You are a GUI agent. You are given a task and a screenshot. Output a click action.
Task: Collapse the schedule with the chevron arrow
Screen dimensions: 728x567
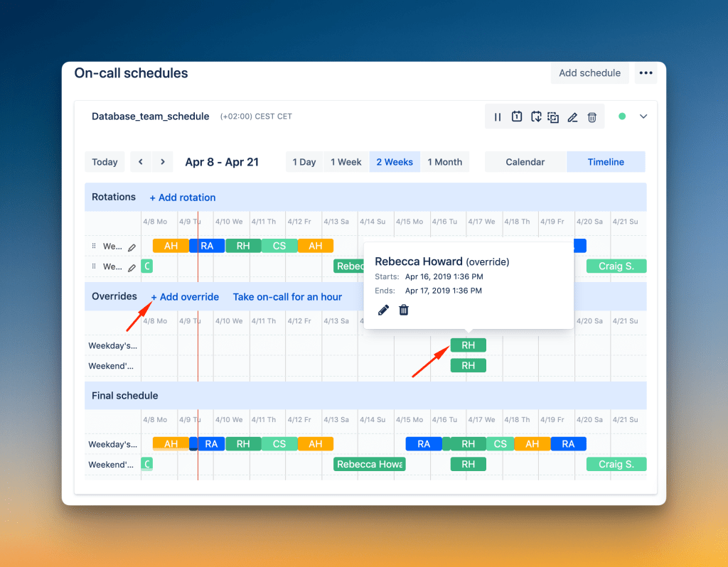pyautogui.click(x=643, y=116)
